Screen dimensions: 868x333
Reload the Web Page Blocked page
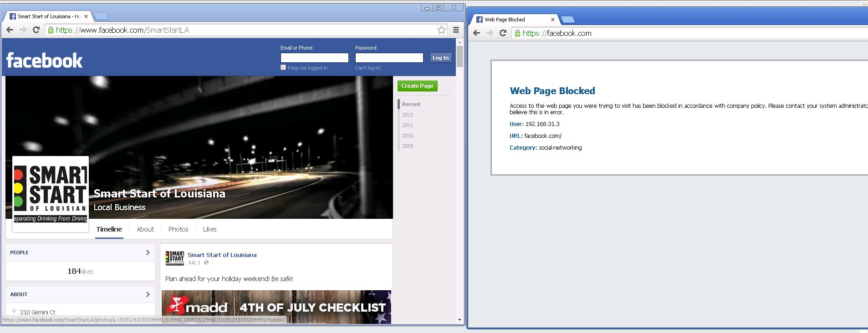(503, 33)
